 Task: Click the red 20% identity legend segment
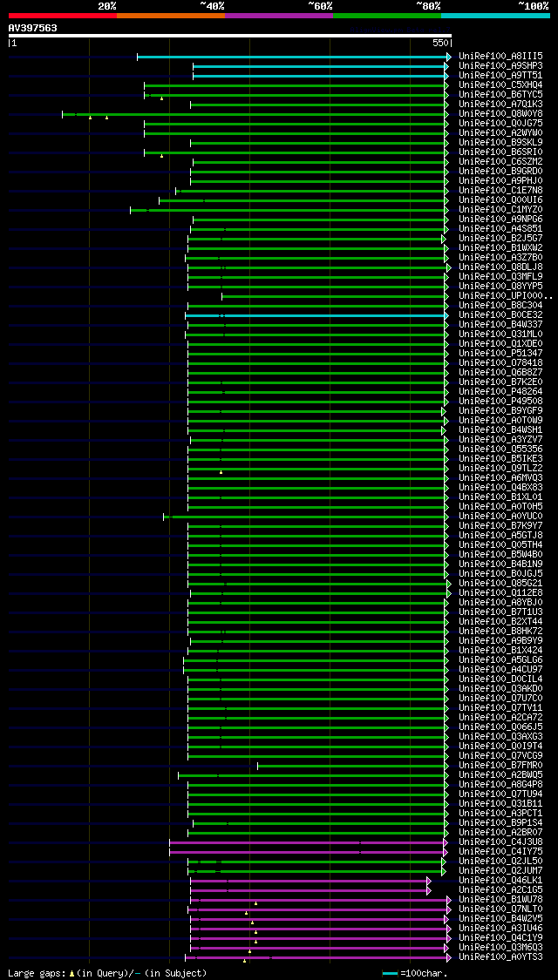coord(63,15)
